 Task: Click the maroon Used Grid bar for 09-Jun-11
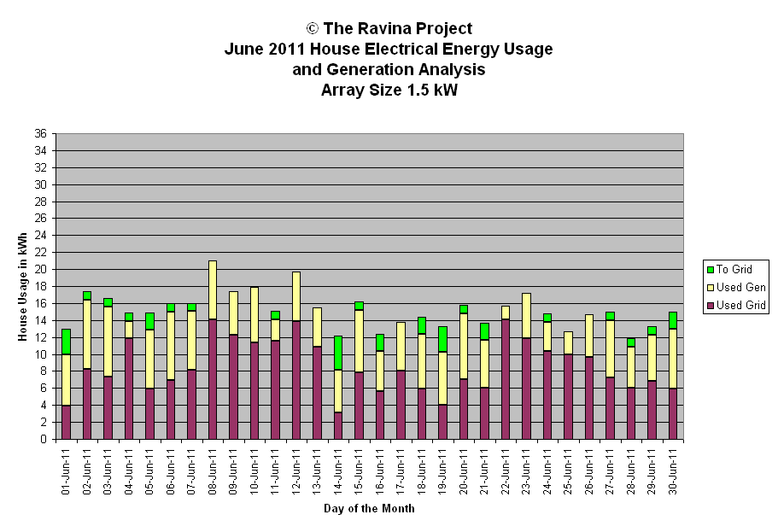233,387
